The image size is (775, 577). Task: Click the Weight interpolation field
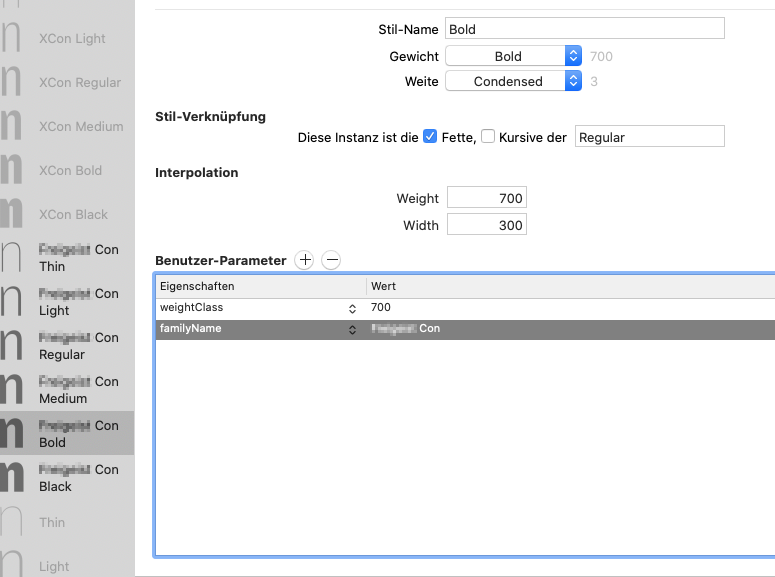click(486, 199)
